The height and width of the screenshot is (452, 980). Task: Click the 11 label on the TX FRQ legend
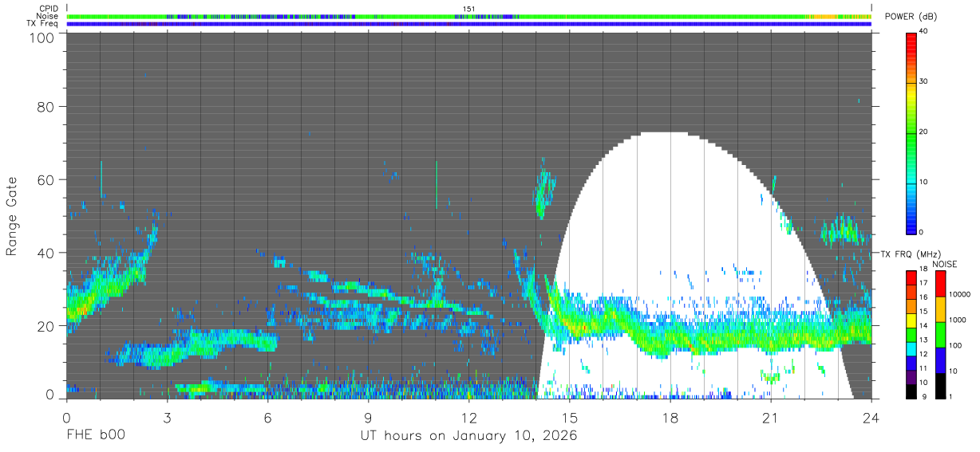pyautogui.click(x=923, y=367)
